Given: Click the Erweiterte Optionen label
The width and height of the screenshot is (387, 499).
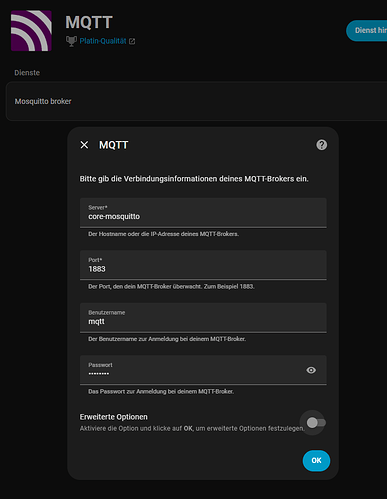Looking at the screenshot, I should coord(114,417).
